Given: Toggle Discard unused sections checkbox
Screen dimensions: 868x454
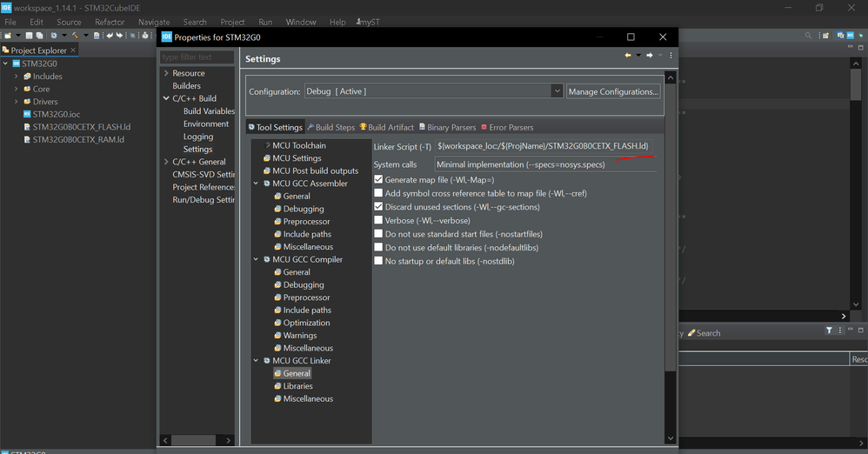Looking at the screenshot, I should point(378,207).
